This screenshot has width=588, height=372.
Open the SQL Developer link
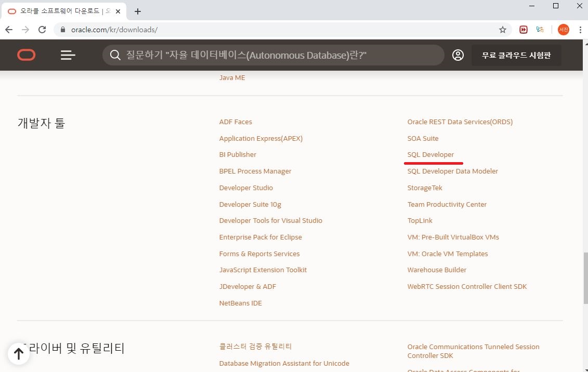[x=430, y=154]
